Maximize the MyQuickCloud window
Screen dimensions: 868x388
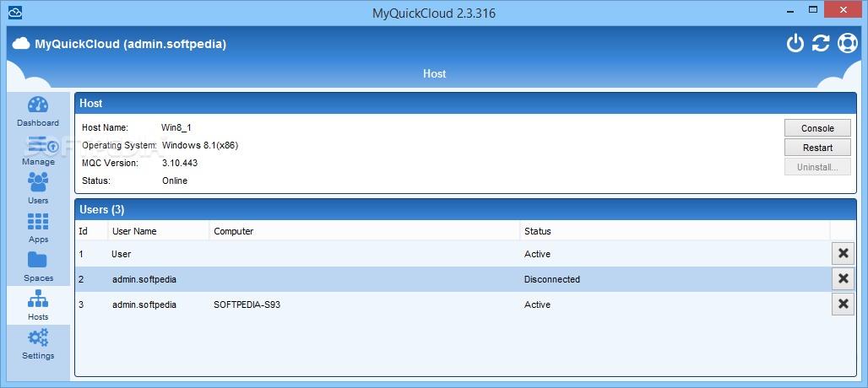pos(813,10)
